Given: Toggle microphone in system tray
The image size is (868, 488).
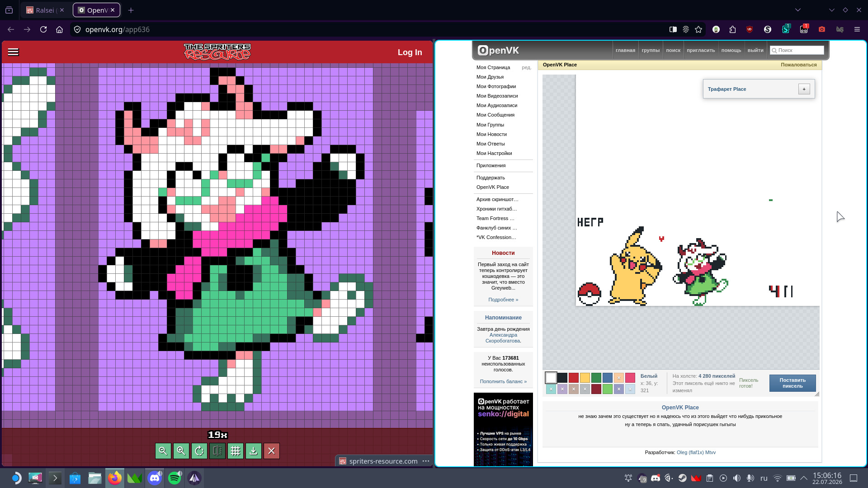Looking at the screenshot, I should (x=750, y=478).
